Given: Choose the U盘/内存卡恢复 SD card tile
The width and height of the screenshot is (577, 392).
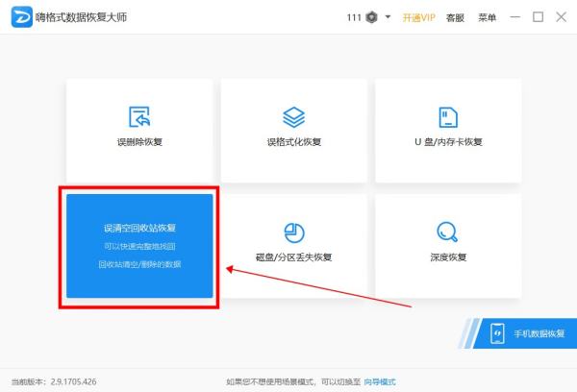Looking at the screenshot, I should tap(448, 129).
